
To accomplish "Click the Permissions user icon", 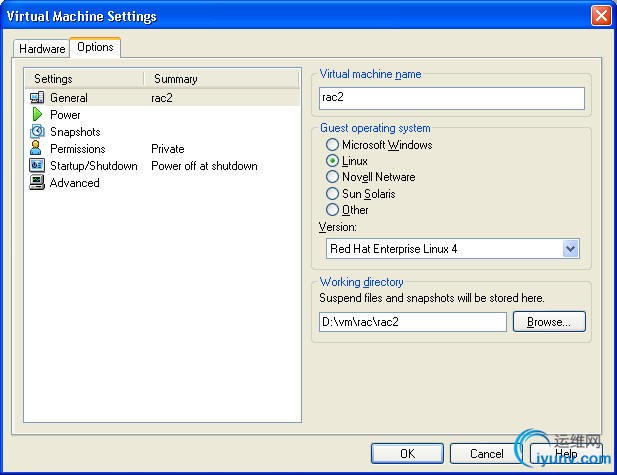I will pyautogui.click(x=36, y=148).
